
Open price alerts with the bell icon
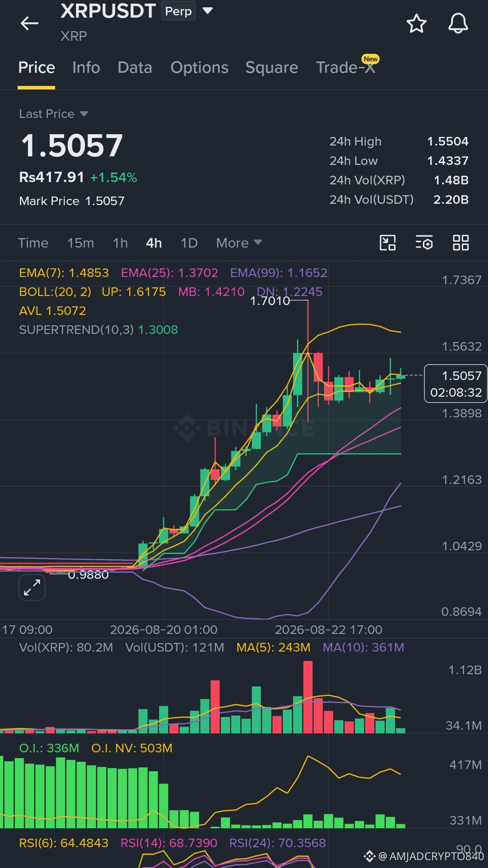pos(458,23)
